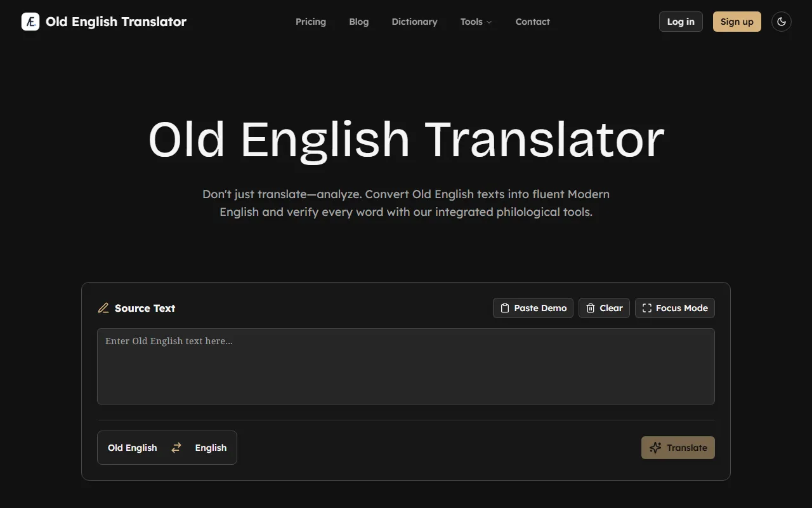Click the pencil icon beside Source Text
812x508 pixels.
[103, 308]
